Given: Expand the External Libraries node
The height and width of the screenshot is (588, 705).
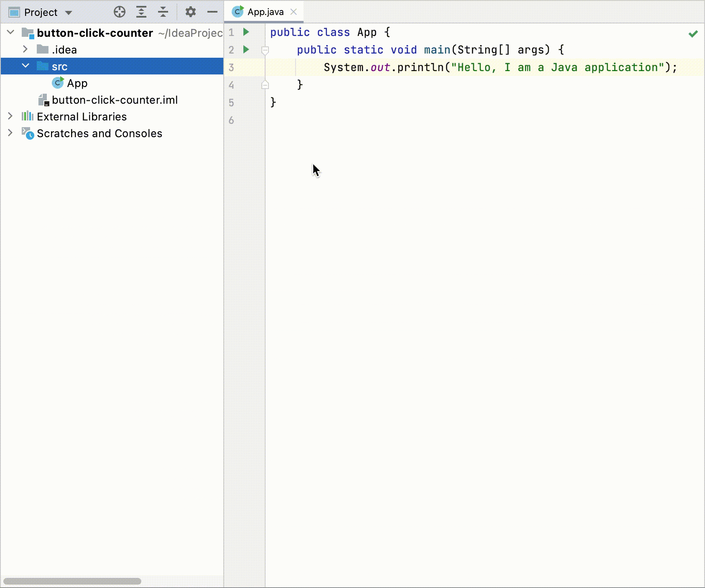Looking at the screenshot, I should click(x=10, y=116).
